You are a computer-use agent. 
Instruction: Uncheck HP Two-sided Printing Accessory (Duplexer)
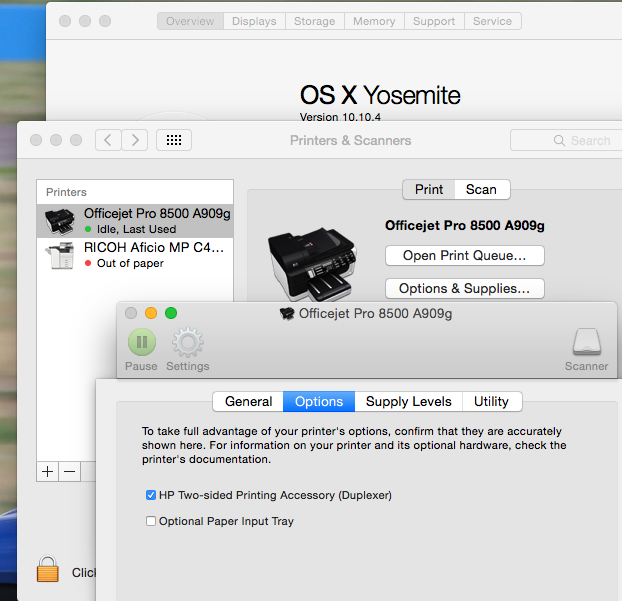pyautogui.click(x=151, y=495)
